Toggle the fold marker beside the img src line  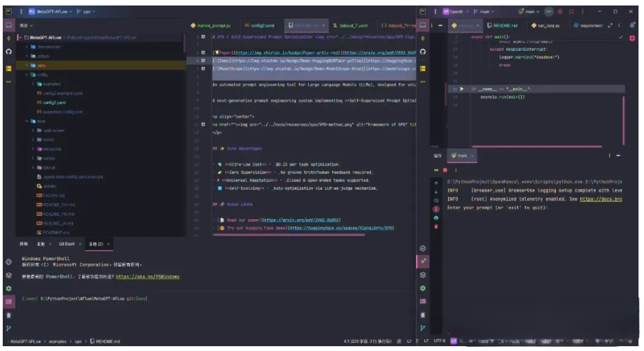click(203, 124)
